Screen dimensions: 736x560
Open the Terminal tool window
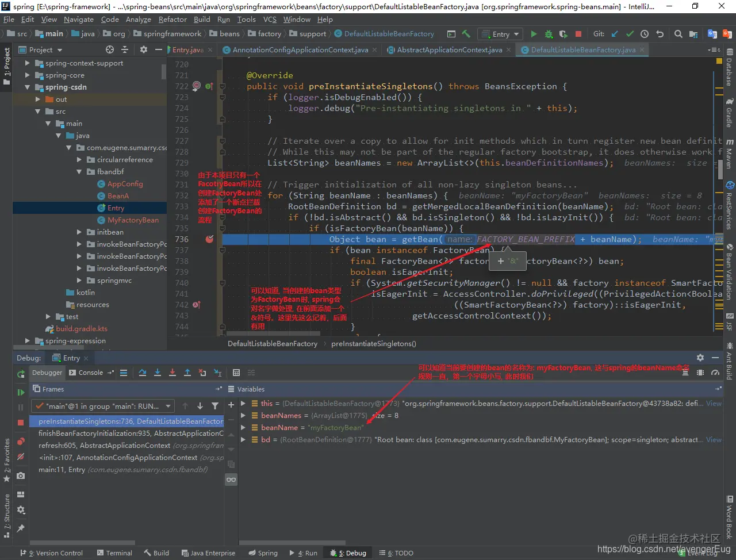coord(114,553)
